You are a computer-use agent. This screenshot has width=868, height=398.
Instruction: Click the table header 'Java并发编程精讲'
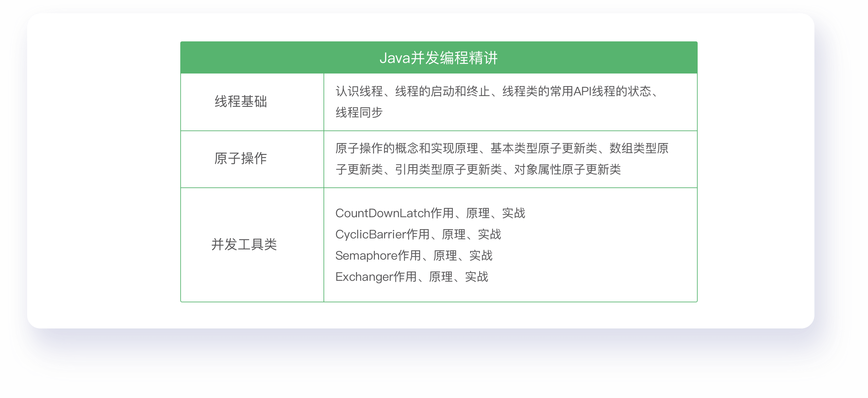[x=438, y=58]
